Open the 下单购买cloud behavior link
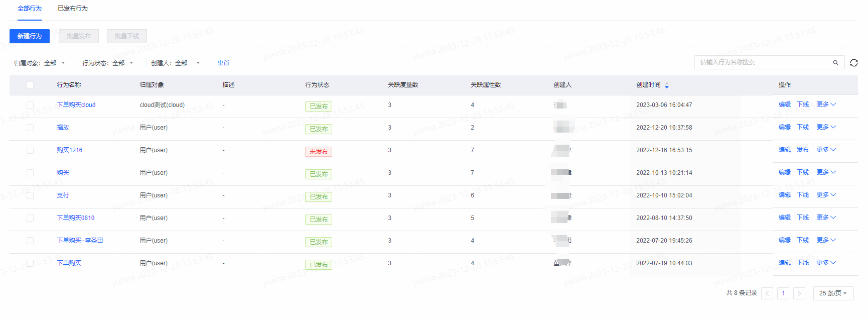Image resolution: width=868 pixels, height=320 pixels. tap(76, 105)
